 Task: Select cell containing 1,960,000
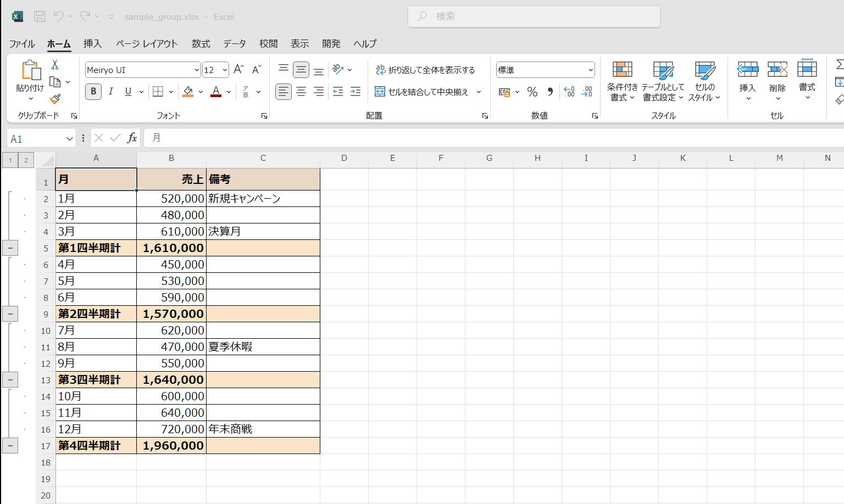[171, 446]
